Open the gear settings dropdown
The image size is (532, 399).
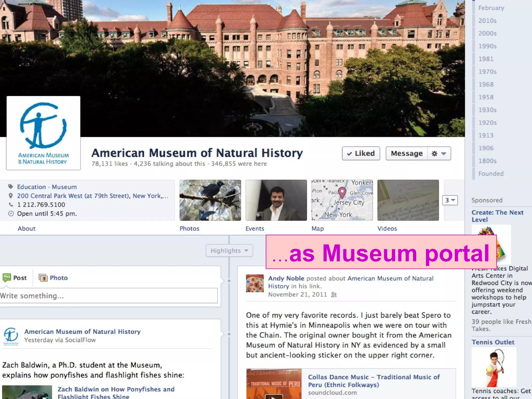(439, 154)
